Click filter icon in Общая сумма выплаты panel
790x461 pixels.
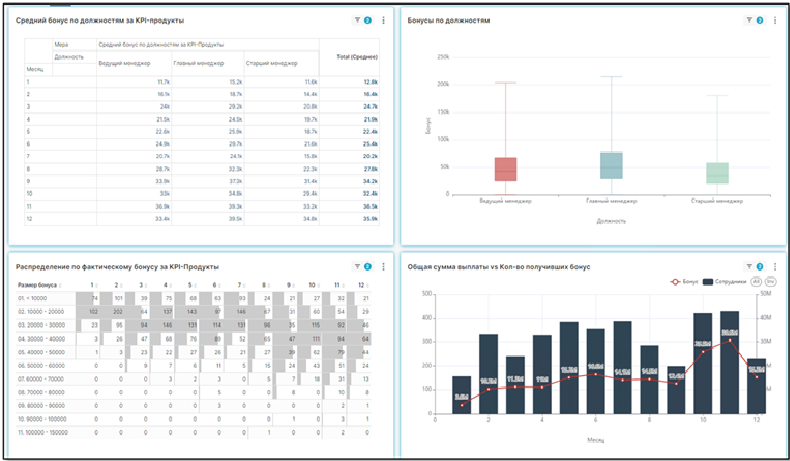[749, 267]
